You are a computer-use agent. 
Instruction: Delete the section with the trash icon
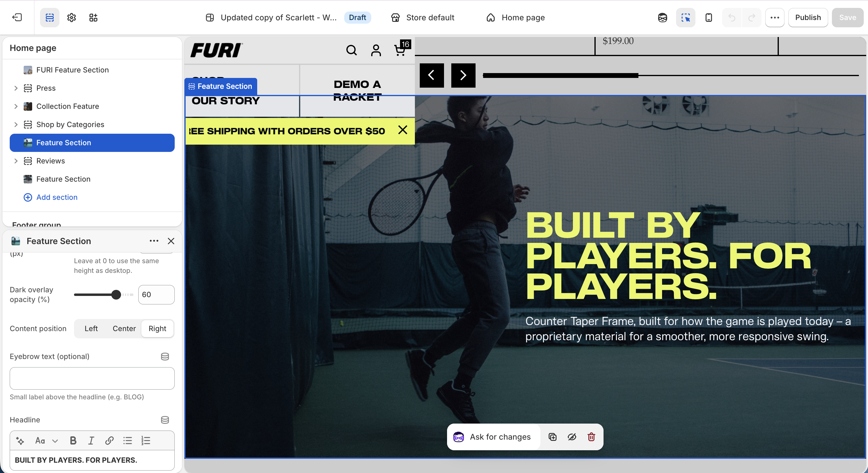point(591,437)
